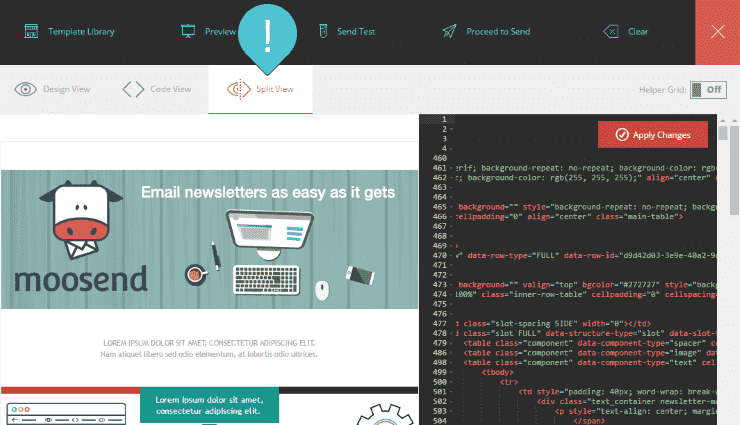Click the gear illustration in the preview
This screenshot has width=740, height=425.
[x=385, y=415]
